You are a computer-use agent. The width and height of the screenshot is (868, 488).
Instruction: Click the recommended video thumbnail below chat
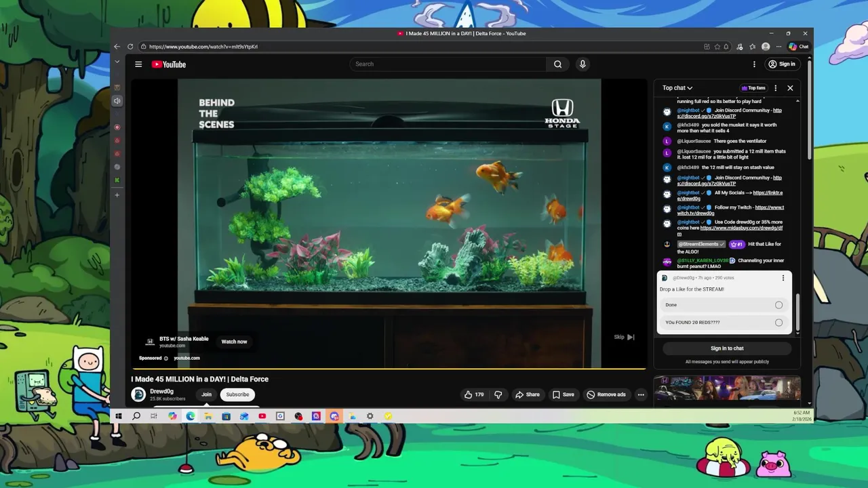pos(727,388)
